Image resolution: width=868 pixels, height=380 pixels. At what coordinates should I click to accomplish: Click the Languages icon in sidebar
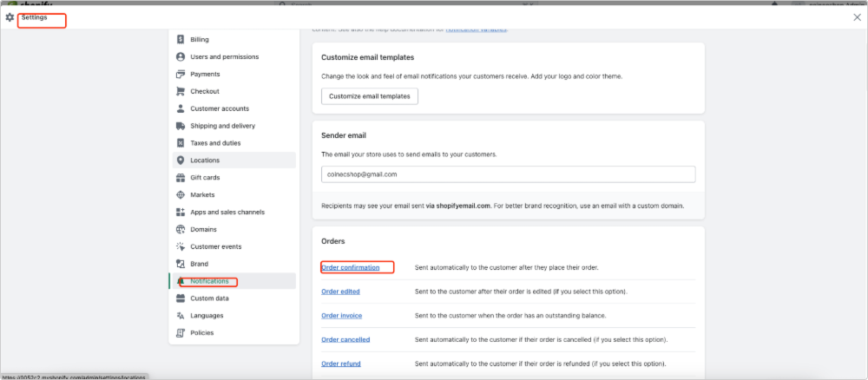click(181, 316)
